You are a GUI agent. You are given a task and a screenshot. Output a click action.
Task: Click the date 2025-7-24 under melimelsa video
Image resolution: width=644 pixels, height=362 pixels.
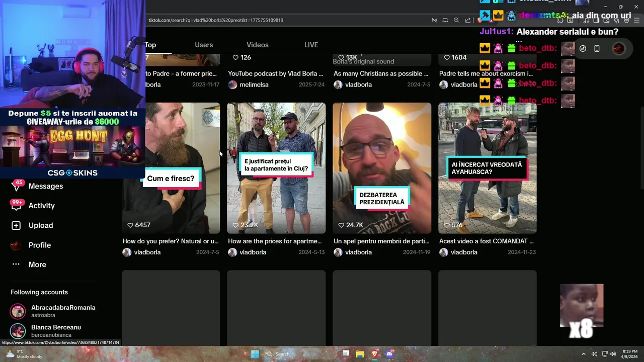311,84
